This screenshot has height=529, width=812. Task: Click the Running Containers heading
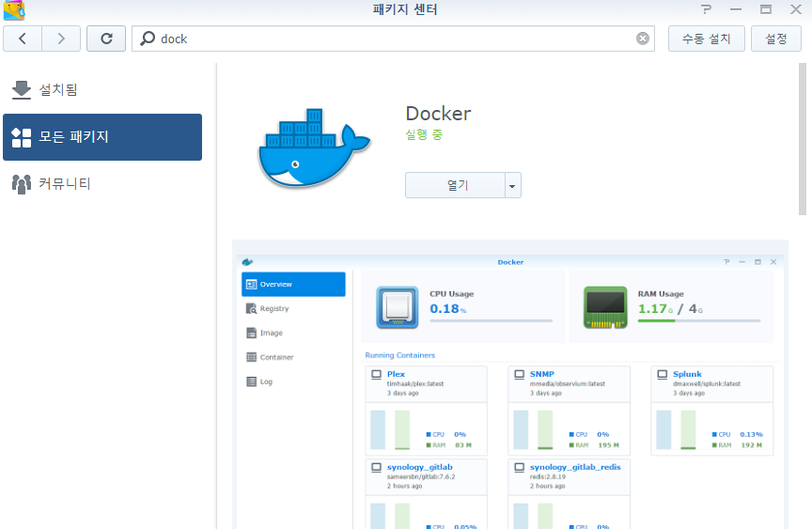point(399,355)
